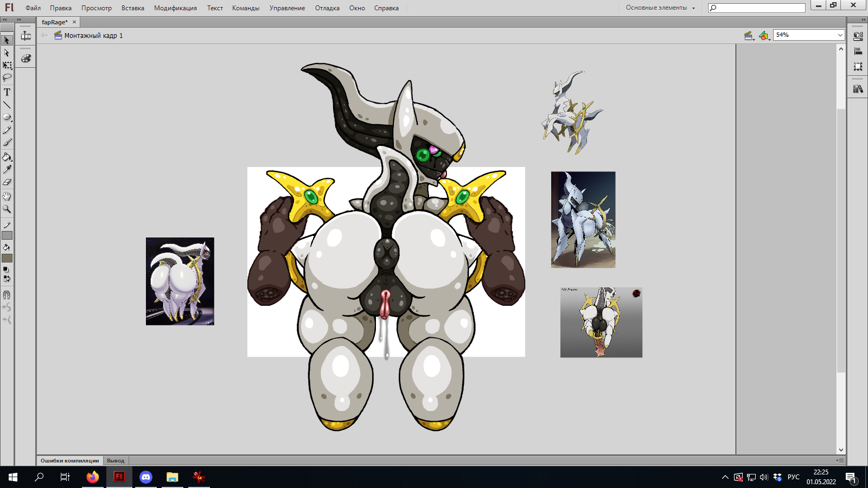
Task: Select the Hand tool
Action: click(x=7, y=196)
